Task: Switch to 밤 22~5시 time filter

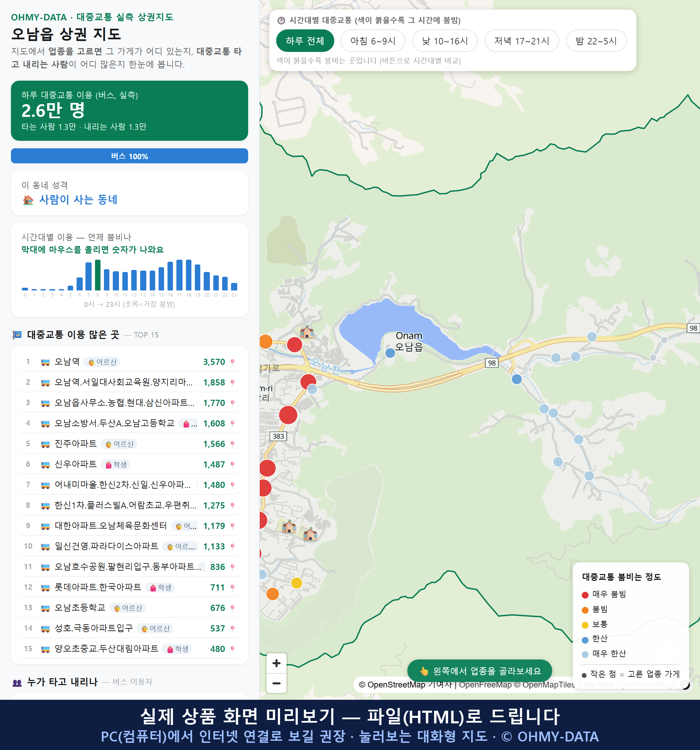Action: (x=596, y=41)
